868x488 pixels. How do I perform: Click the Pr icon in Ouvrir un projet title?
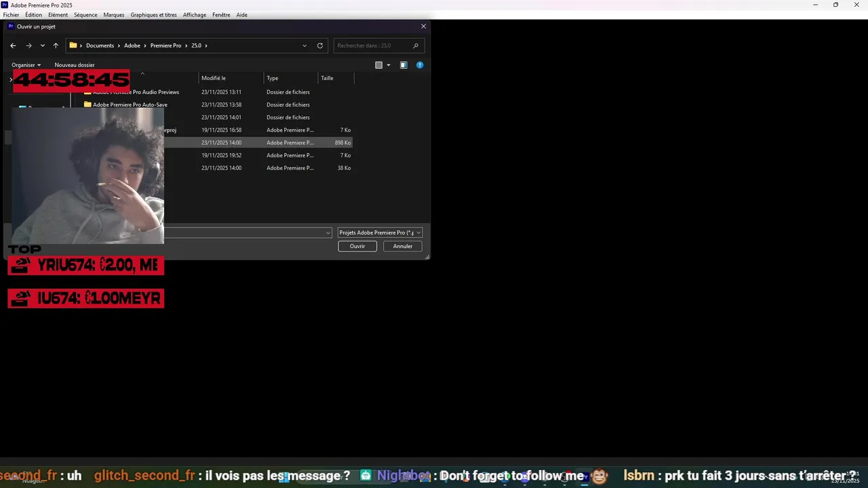[x=11, y=26]
